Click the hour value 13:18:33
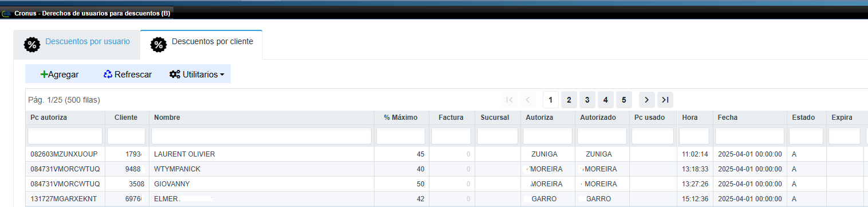Screen dimensions: 868x207 click(x=695, y=169)
